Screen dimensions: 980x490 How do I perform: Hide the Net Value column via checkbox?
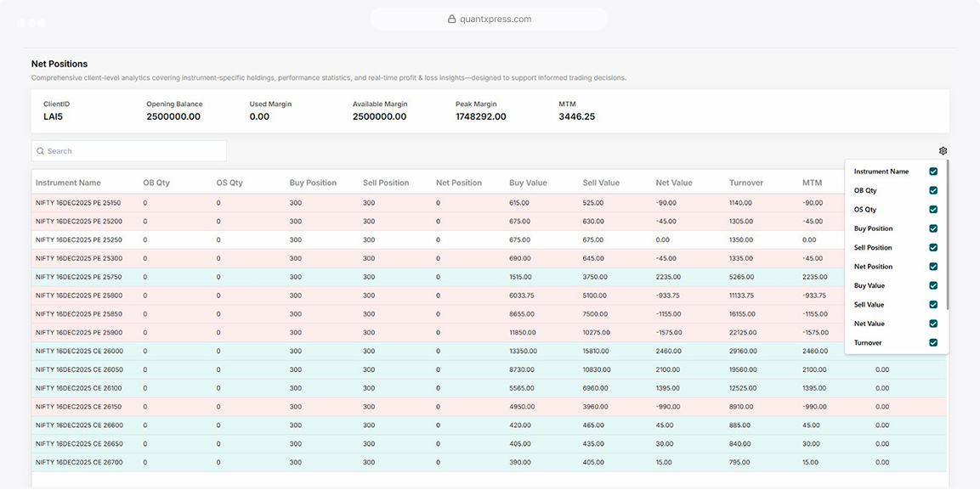[933, 324]
